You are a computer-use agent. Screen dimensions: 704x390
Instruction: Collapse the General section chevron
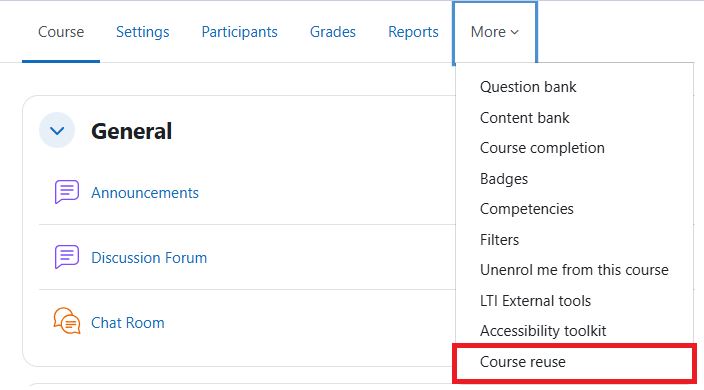click(x=57, y=131)
